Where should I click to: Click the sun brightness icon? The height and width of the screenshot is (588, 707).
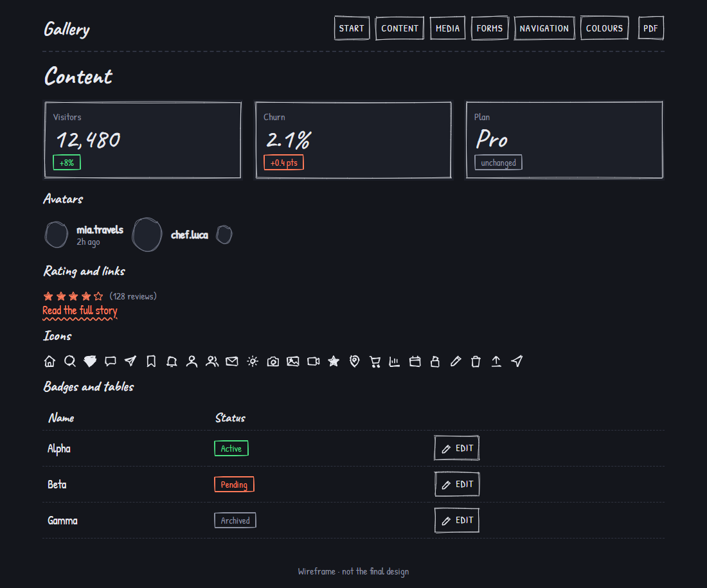click(253, 361)
